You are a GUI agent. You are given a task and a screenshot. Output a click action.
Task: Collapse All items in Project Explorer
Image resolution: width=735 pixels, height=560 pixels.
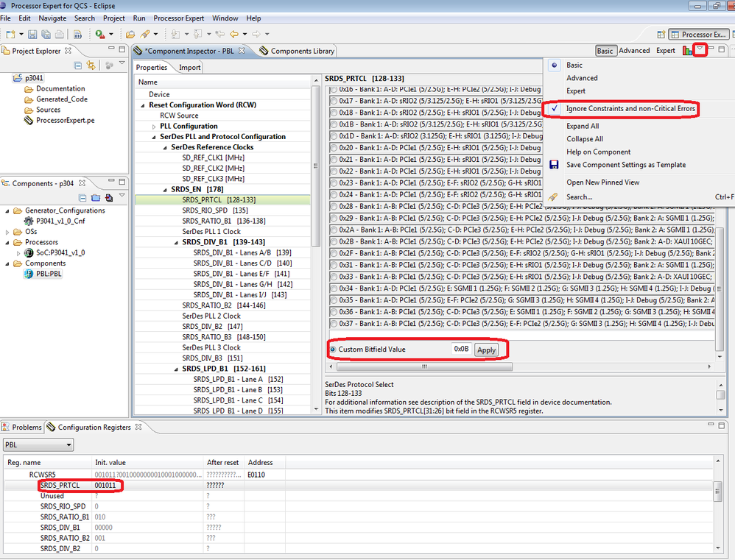pyautogui.click(x=77, y=65)
